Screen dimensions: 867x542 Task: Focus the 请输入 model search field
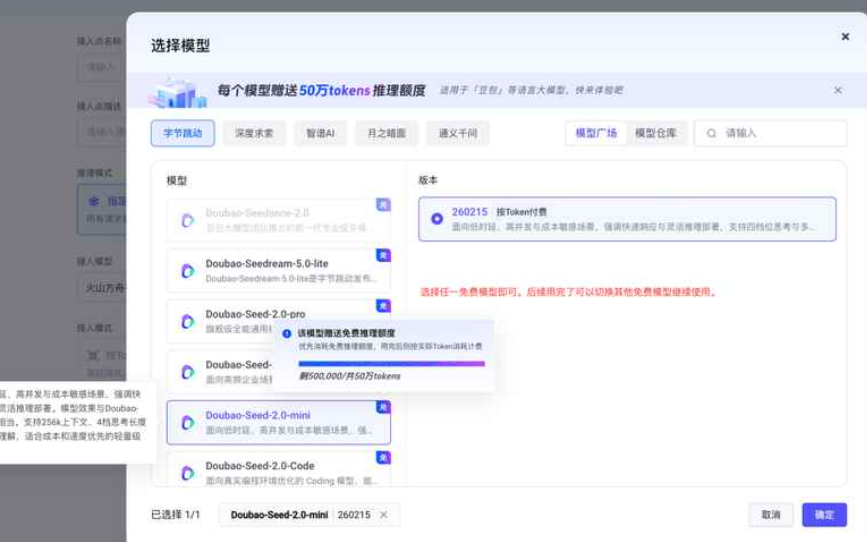pyautogui.click(x=770, y=133)
